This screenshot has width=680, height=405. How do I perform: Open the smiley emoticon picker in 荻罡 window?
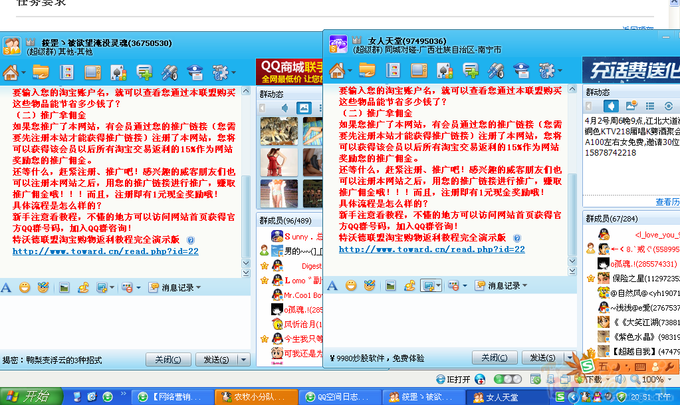pyautogui.click(x=25, y=287)
